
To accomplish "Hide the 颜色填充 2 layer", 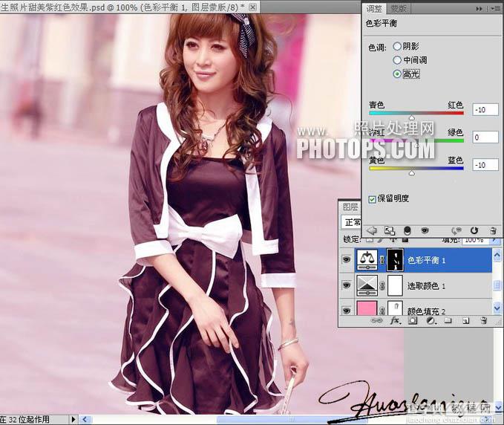I will 347,311.
